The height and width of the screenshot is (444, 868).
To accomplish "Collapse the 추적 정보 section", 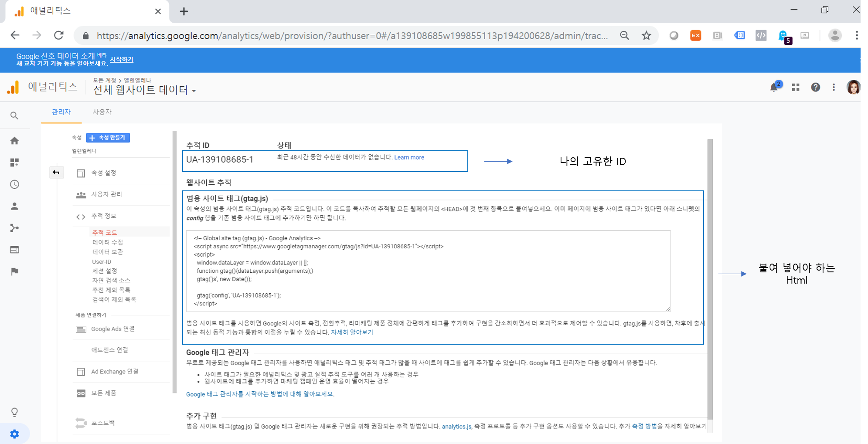I will click(x=103, y=216).
